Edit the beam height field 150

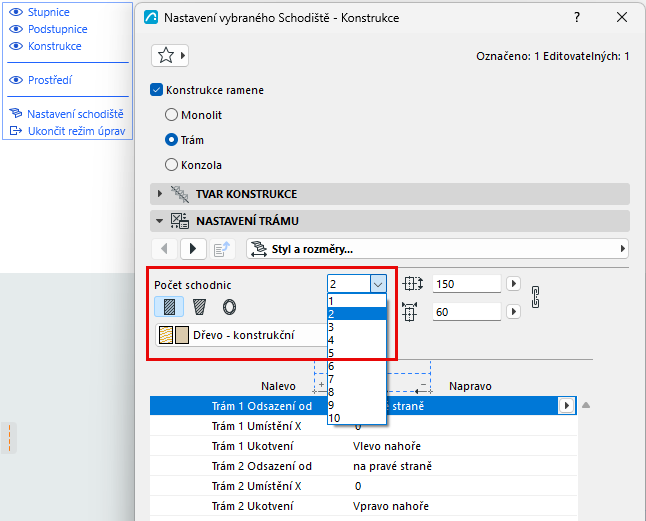point(467,284)
